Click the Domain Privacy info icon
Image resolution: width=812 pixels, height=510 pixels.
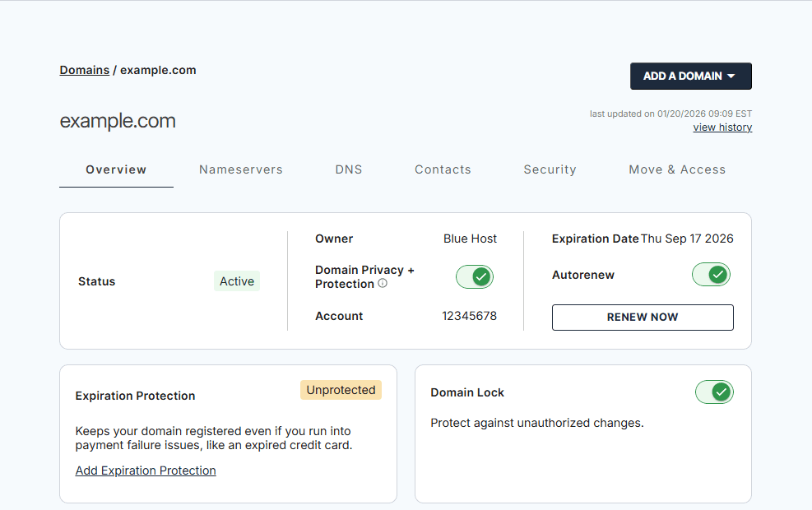tap(383, 284)
